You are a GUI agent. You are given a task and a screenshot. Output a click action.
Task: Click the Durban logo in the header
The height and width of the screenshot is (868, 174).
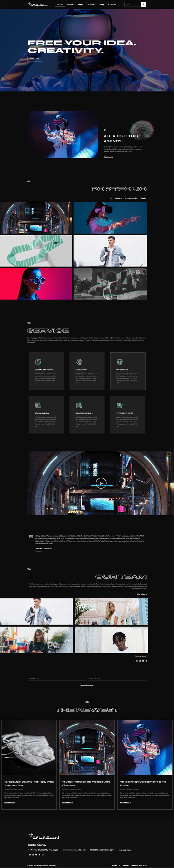coord(38,4)
